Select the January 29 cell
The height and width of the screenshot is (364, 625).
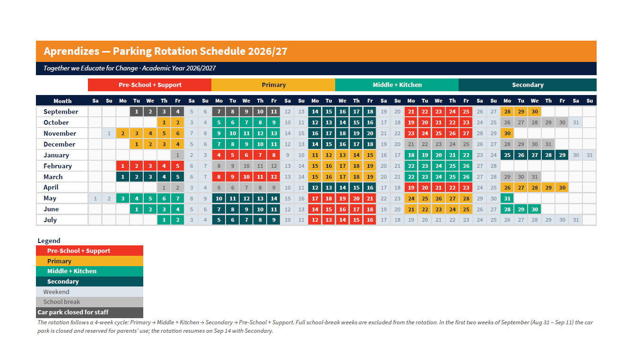click(562, 155)
